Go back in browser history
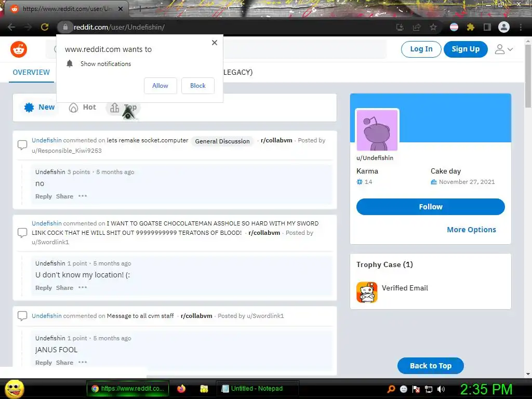Image resolution: width=532 pixels, height=399 pixels. 11,27
